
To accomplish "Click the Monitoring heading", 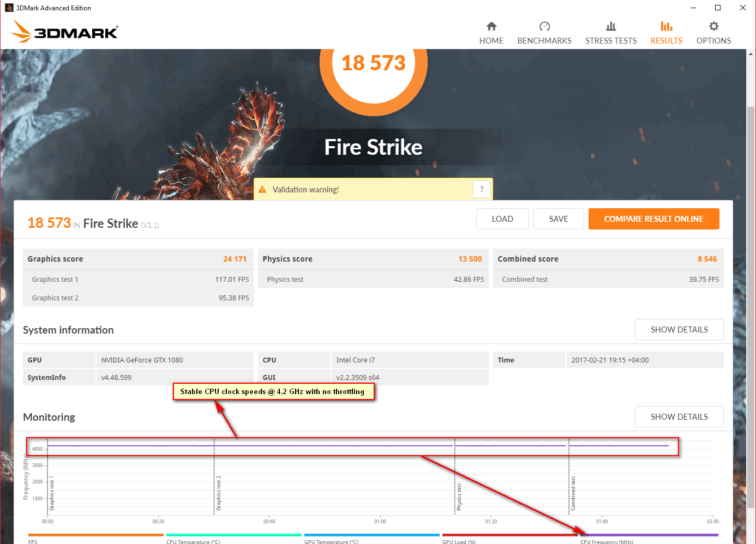I will [x=49, y=418].
